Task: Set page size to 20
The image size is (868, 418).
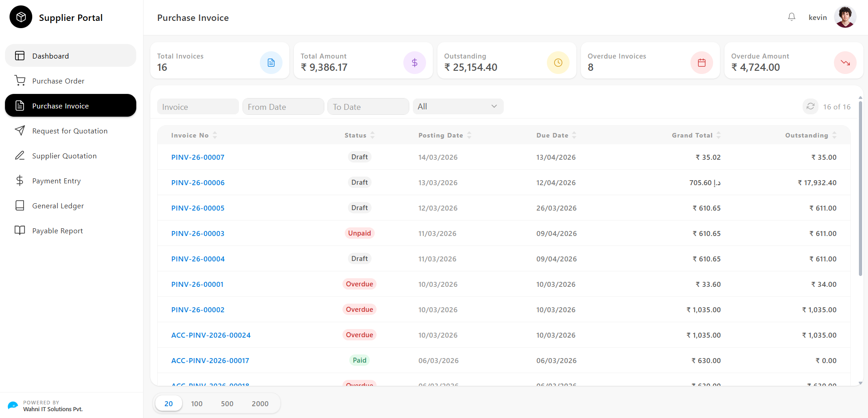Action: [x=169, y=403]
